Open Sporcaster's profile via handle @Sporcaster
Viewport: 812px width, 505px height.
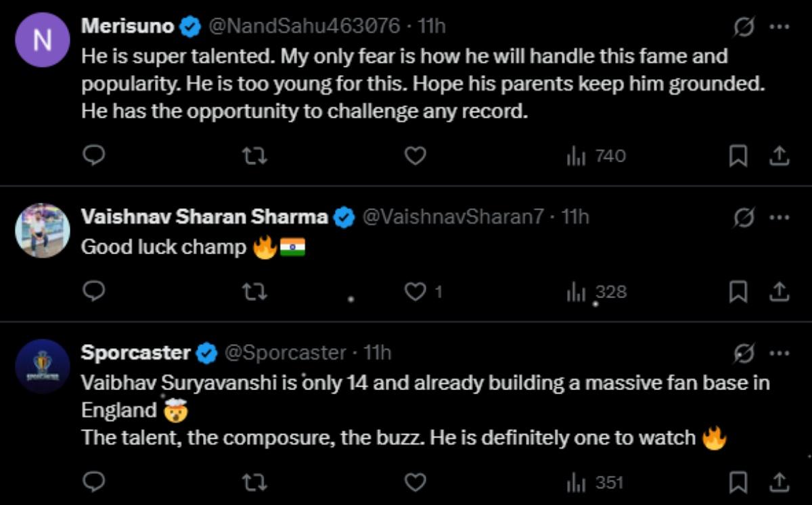tap(282, 352)
